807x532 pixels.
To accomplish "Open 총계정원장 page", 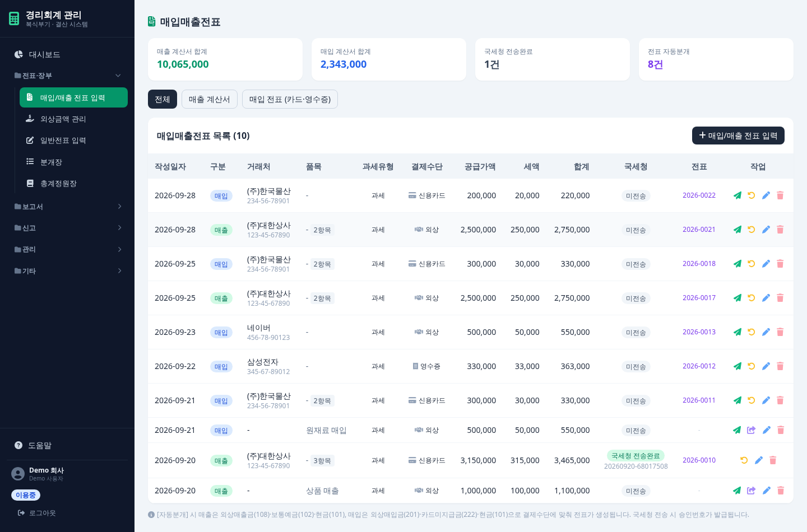I will point(73,183).
